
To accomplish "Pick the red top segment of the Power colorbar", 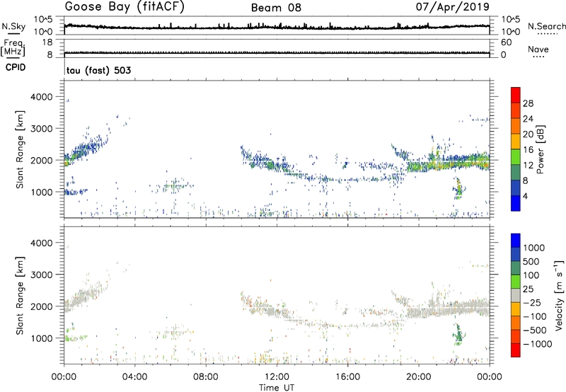I will tap(516, 96).
